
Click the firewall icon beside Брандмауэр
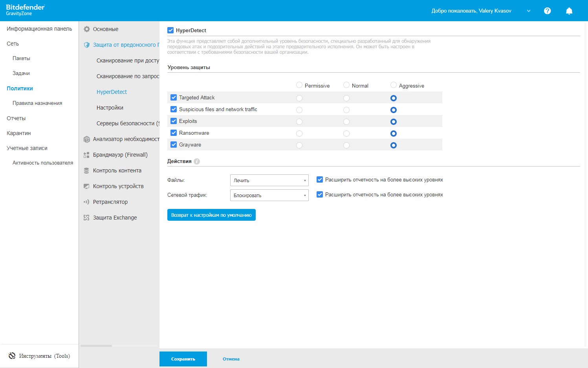(87, 155)
